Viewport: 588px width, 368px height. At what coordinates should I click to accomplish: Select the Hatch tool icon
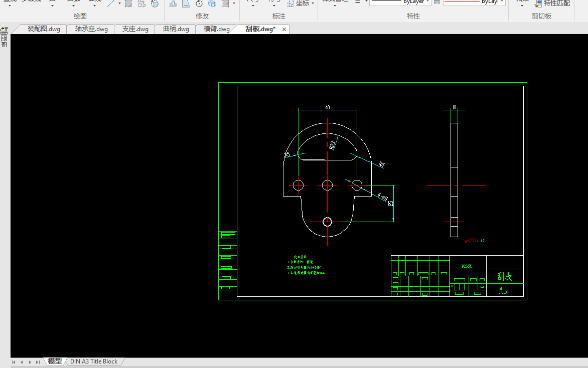pos(128,4)
